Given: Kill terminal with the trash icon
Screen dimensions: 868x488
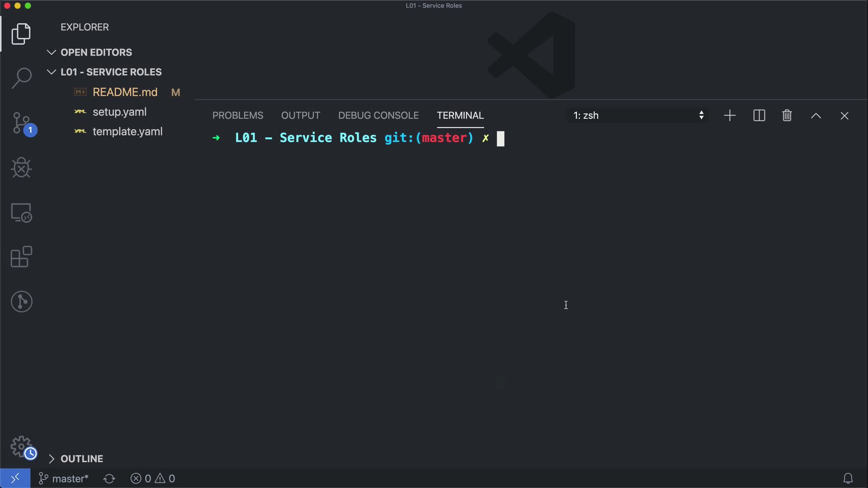Looking at the screenshot, I should pos(787,116).
